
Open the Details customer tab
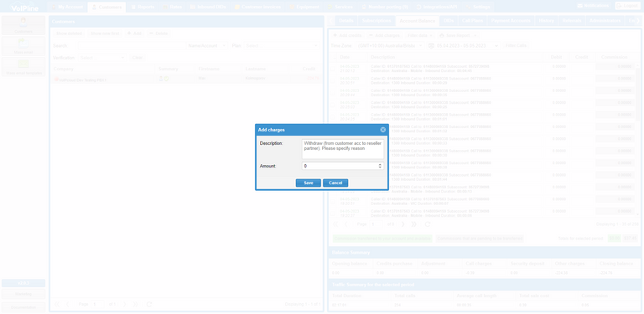pyautogui.click(x=345, y=20)
